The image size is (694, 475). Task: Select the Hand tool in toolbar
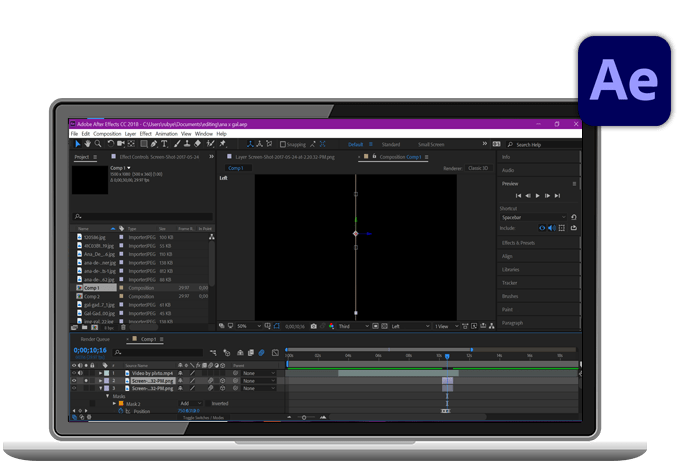click(87, 144)
